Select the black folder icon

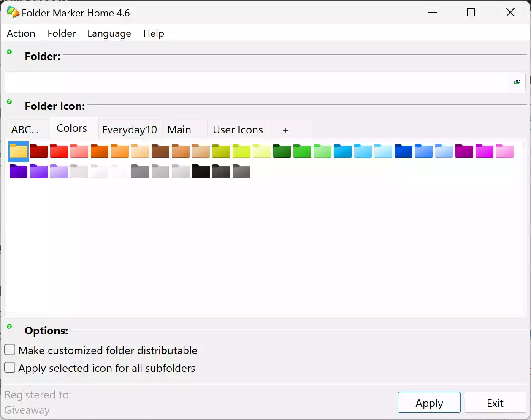coord(201,171)
